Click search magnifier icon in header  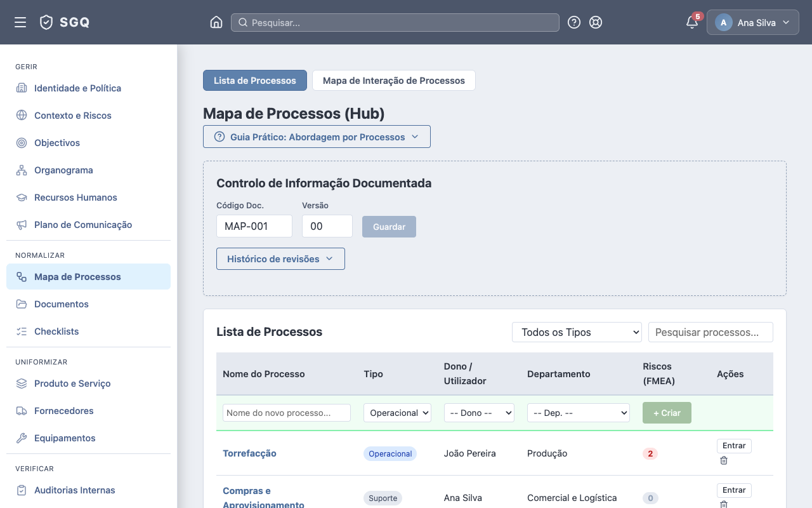242,22
